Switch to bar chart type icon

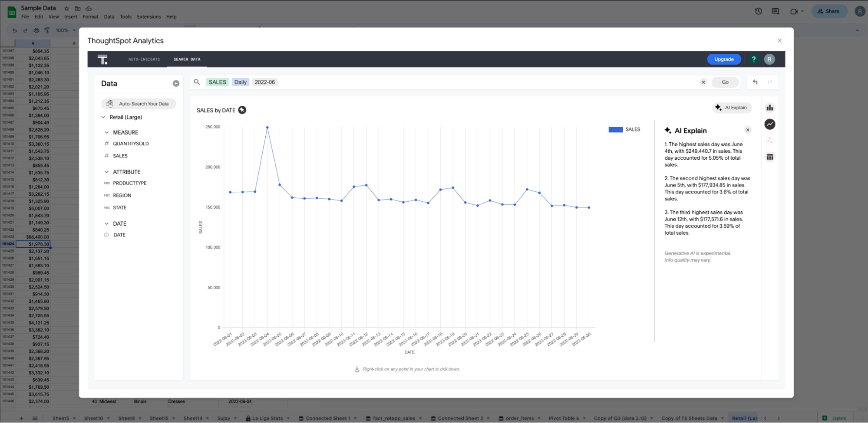(770, 108)
